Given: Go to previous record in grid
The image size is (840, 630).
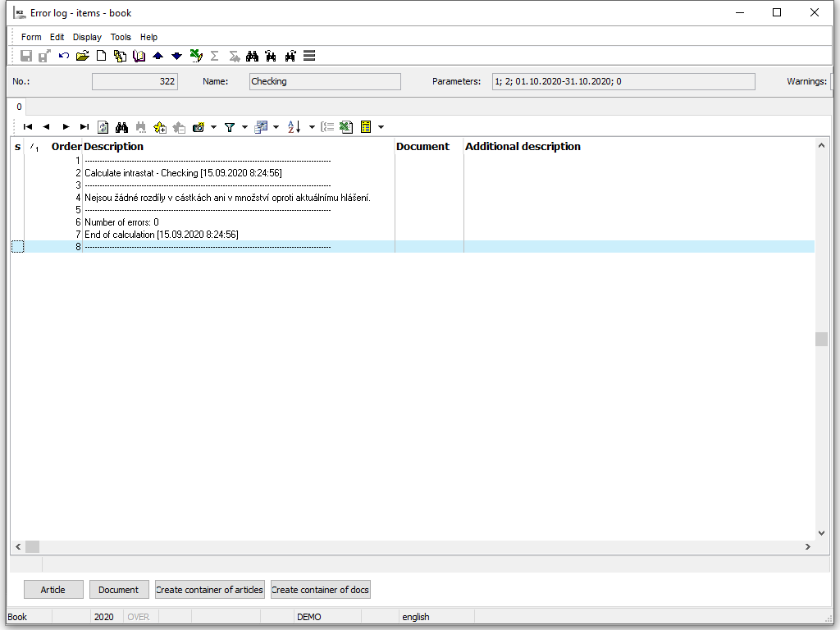Looking at the screenshot, I should [46, 127].
